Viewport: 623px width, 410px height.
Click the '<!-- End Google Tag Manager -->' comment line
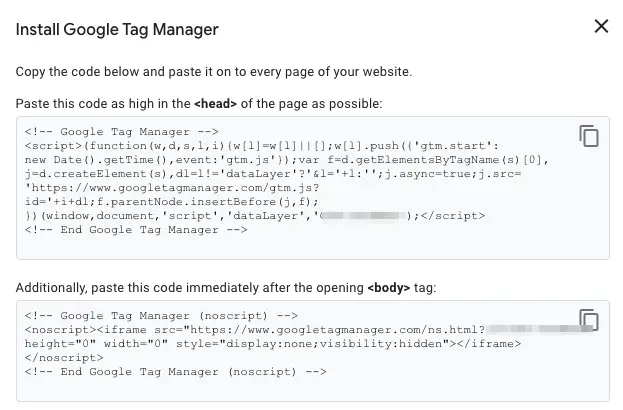pos(136,230)
